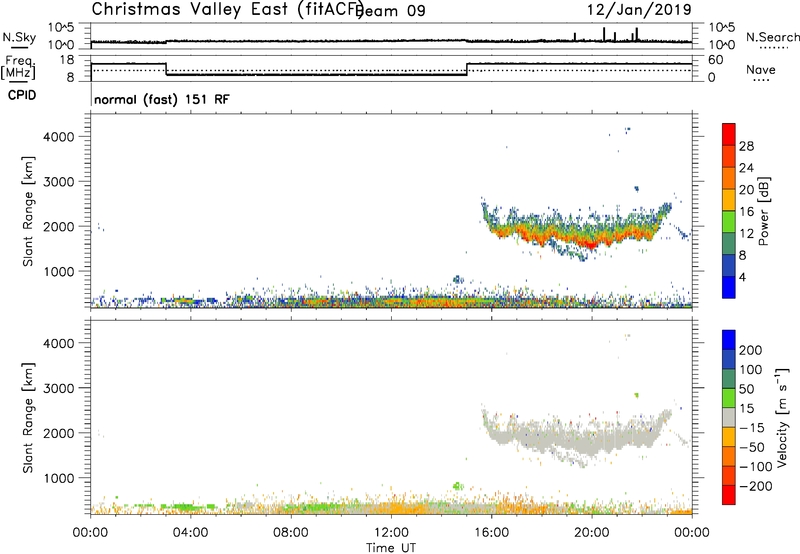Click the tallest noise spike in the N.Sky panel
800x554 pixels.
click(604, 34)
